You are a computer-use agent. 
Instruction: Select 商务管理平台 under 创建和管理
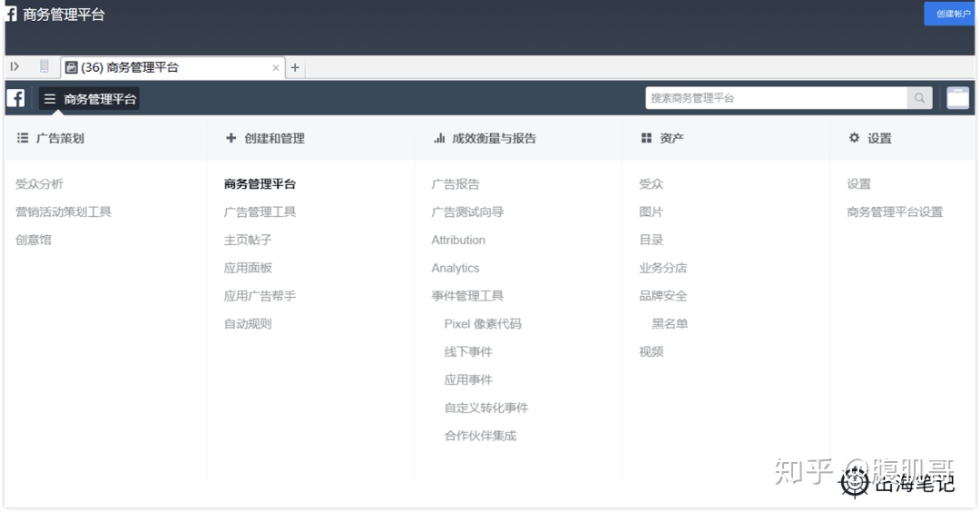click(x=260, y=183)
